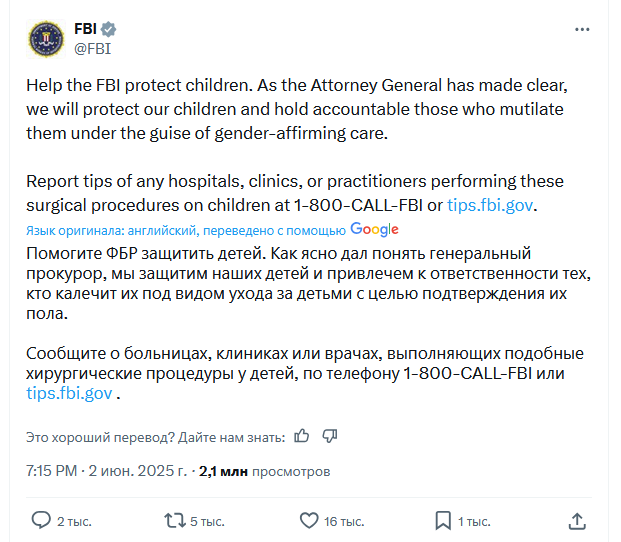Toggle the bookmark icon for this post
Image resolution: width=621 pixels, height=542 pixels.
coord(443,521)
